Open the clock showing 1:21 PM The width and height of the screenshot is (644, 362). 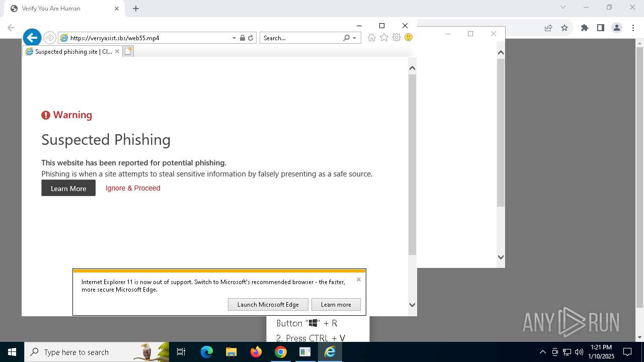[601, 352]
